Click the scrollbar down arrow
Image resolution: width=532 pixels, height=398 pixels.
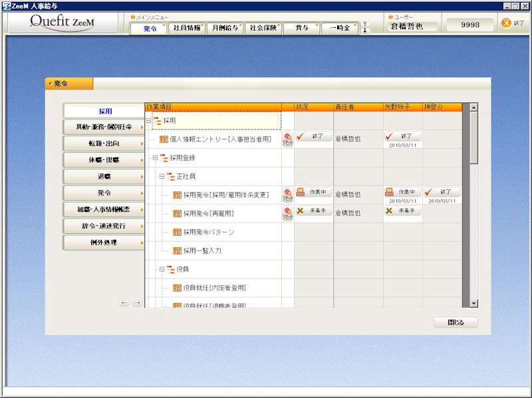(x=473, y=304)
